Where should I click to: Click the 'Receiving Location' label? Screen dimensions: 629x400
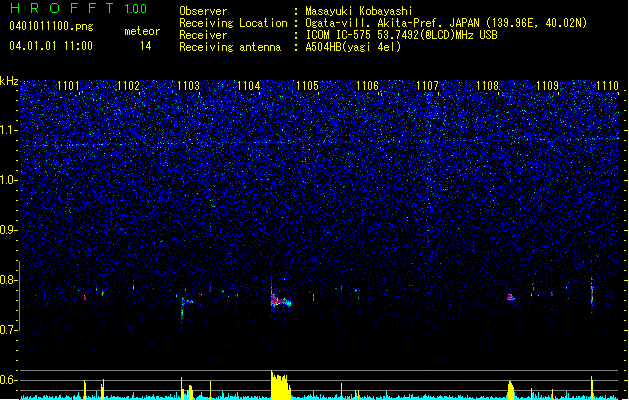233,23
